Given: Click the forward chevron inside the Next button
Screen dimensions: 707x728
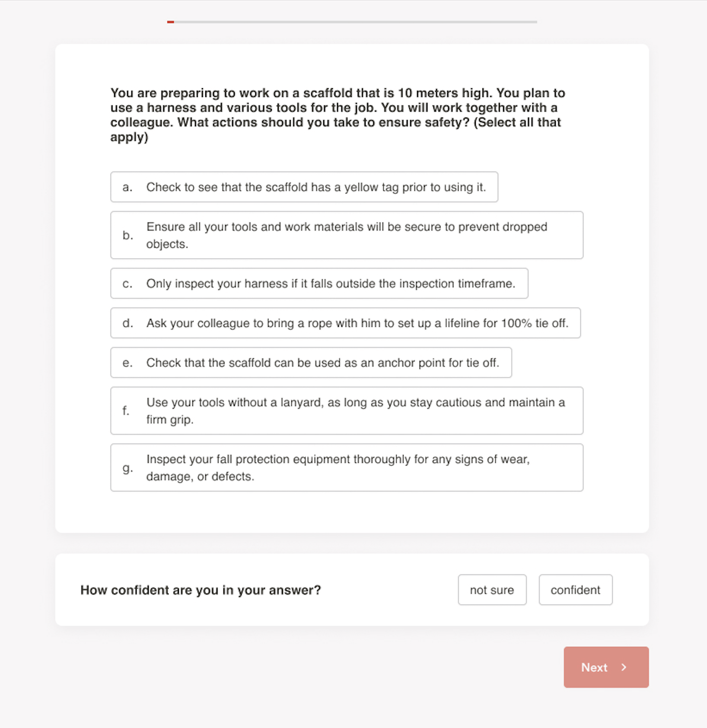Looking at the screenshot, I should coord(624,667).
